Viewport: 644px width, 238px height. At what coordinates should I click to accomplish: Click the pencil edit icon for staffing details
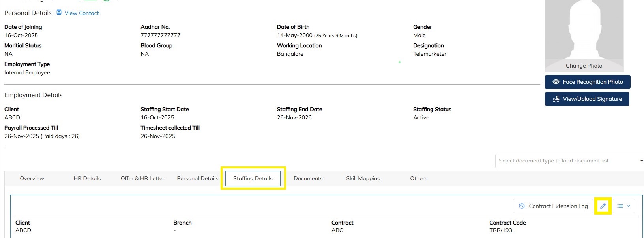pyautogui.click(x=603, y=206)
